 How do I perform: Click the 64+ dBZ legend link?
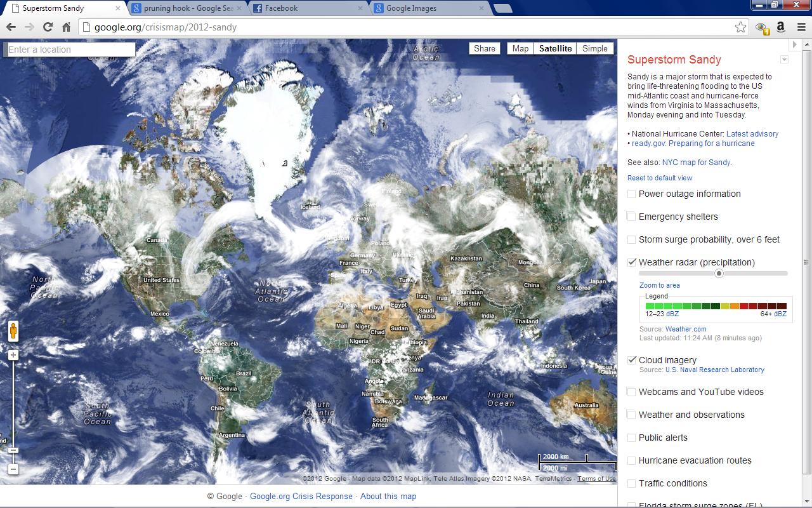pyautogui.click(x=780, y=314)
